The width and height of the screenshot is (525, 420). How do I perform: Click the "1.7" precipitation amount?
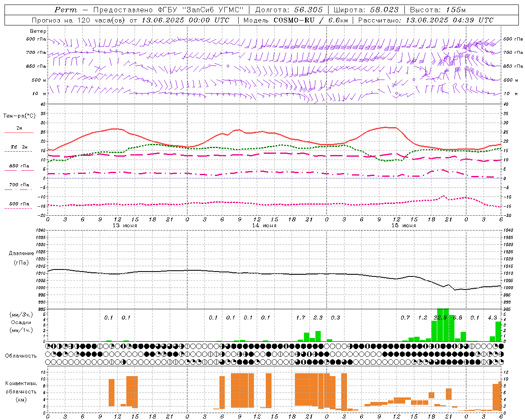click(301, 318)
